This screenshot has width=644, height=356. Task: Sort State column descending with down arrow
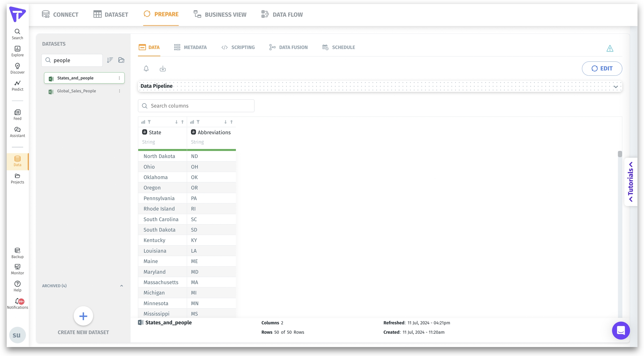click(x=176, y=122)
